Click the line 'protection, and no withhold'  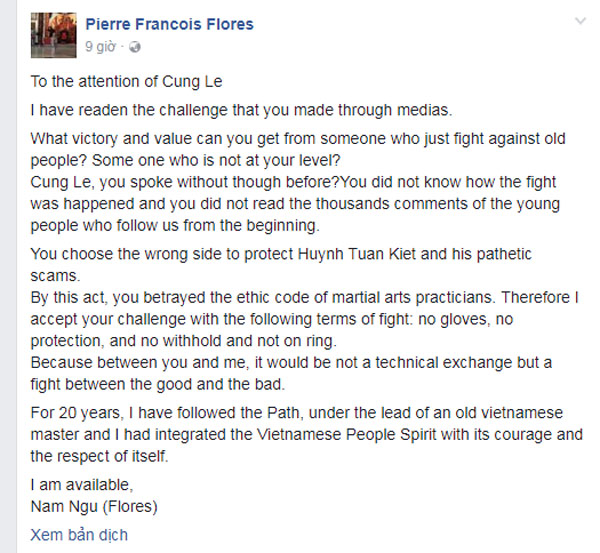(183, 341)
